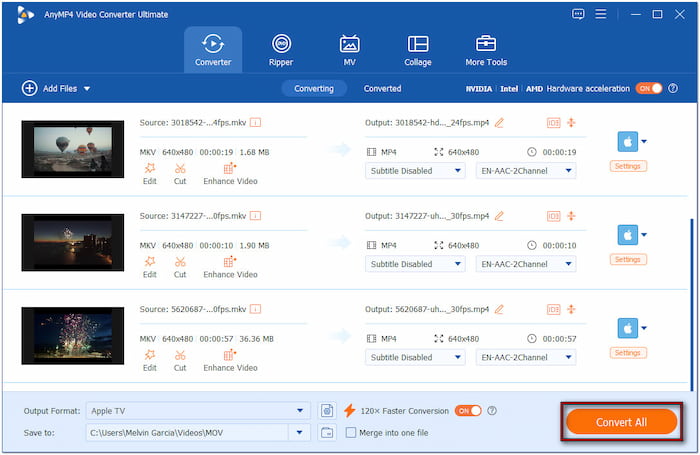
Task: Toggle Hardware acceleration switch
Action: click(649, 88)
